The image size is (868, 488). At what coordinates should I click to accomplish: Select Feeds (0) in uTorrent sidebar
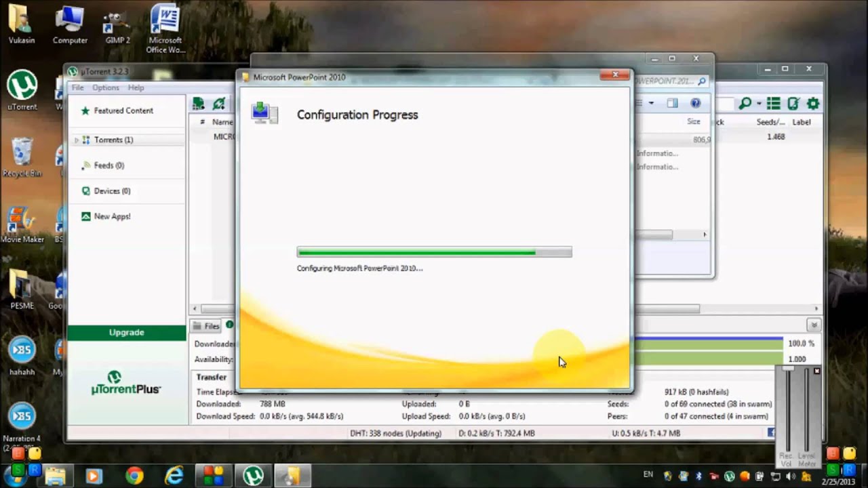(108, 165)
